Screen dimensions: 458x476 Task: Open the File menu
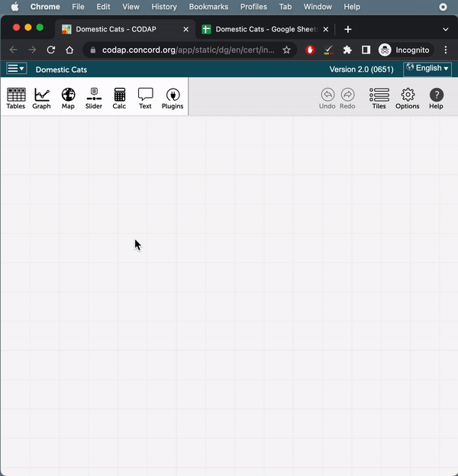[x=78, y=7]
